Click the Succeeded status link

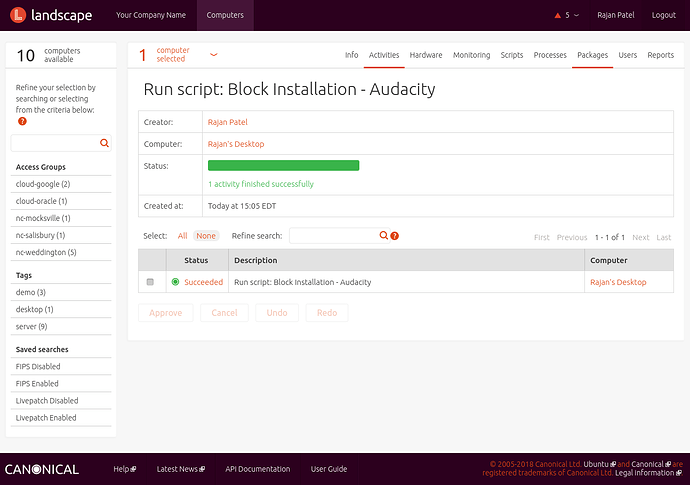203,282
